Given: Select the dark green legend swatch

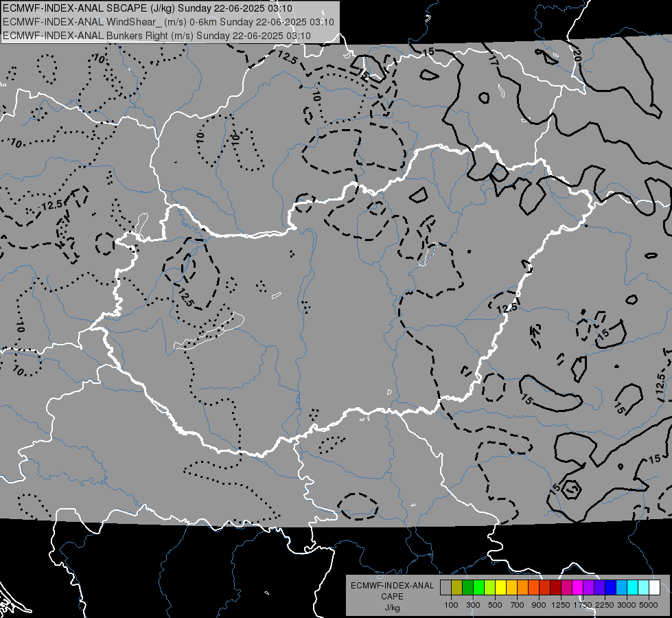Looking at the screenshot, I should [x=467, y=588].
